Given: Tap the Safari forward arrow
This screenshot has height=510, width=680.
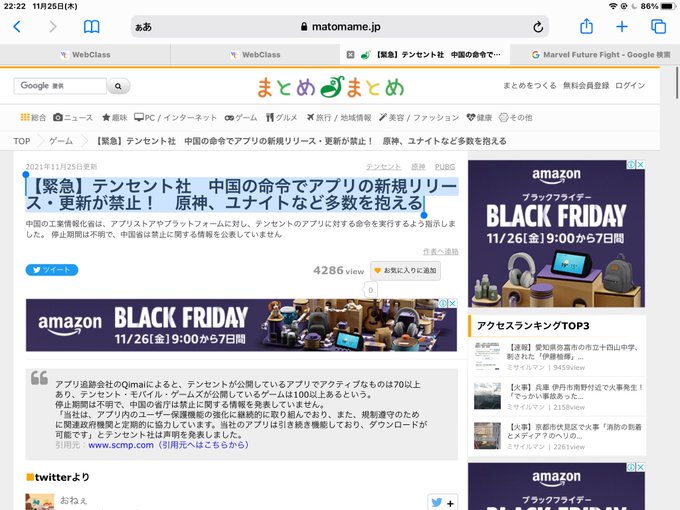Looking at the screenshot, I should click(x=52, y=27).
